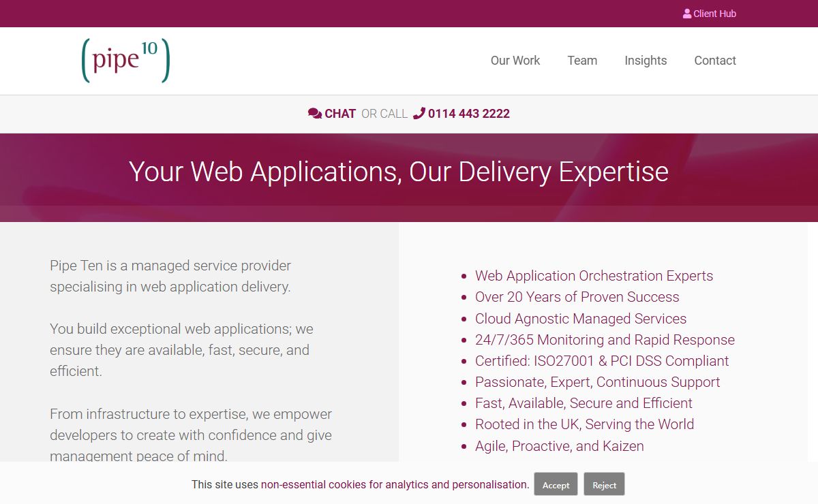818x504 pixels.
Task: Open the Team menu item
Action: tap(582, 61)
